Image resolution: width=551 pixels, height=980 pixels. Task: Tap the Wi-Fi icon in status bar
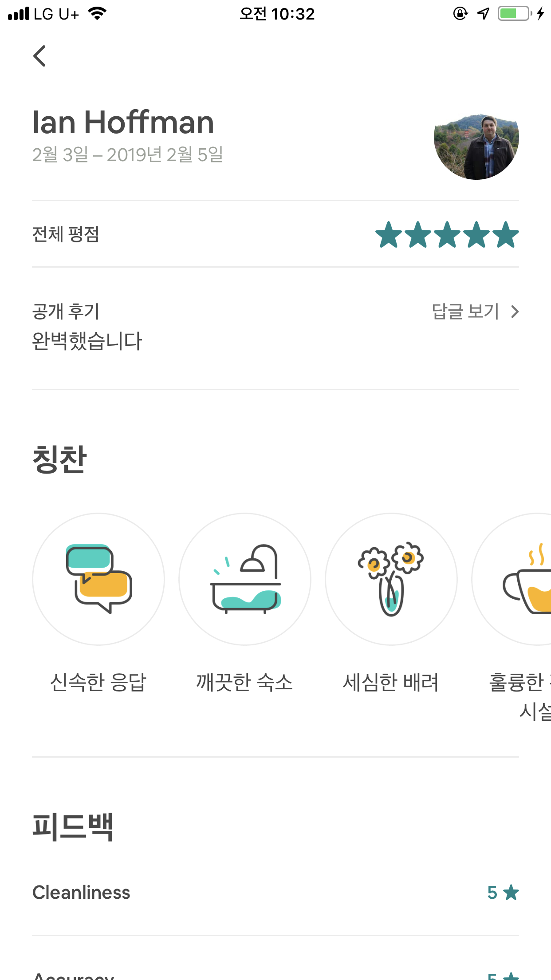[x=97, y=14]
